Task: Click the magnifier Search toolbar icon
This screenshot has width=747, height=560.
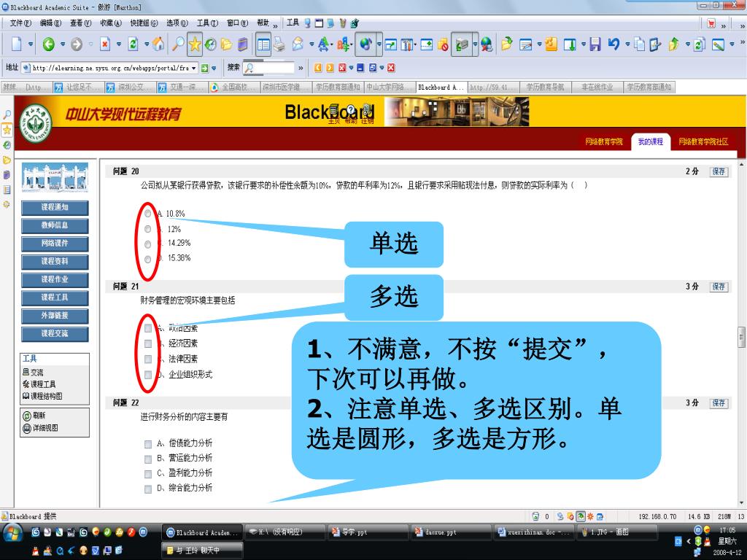Action: pyautogui.click(x=177, y=44)
